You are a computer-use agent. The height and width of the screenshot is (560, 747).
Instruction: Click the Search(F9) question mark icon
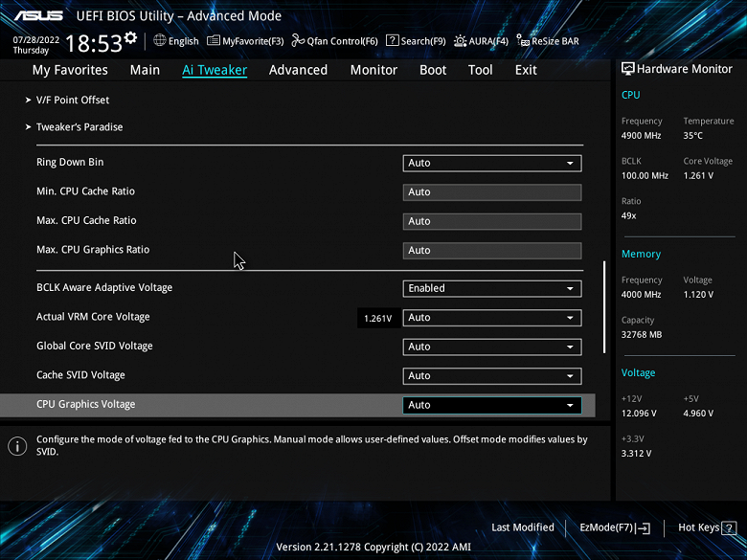(x=392, y=40)
